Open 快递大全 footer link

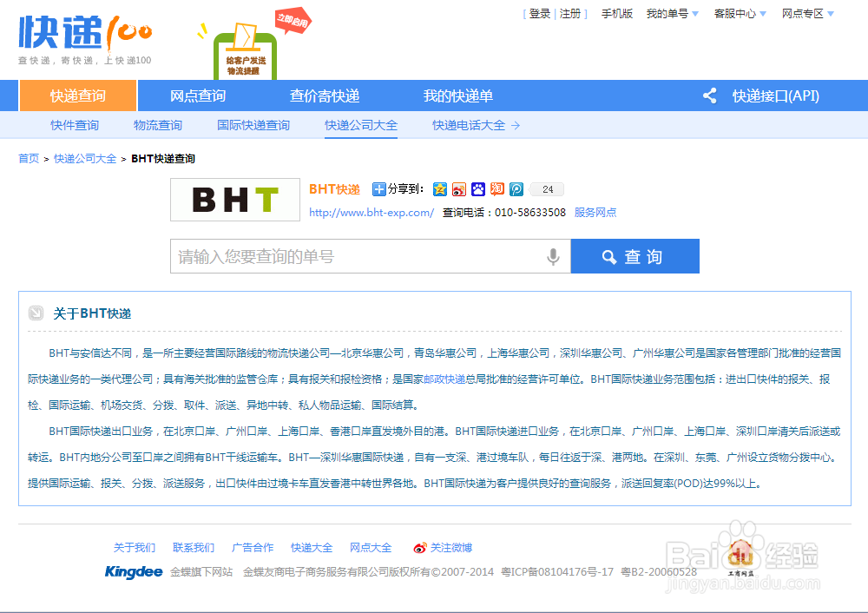coord(312,548)
